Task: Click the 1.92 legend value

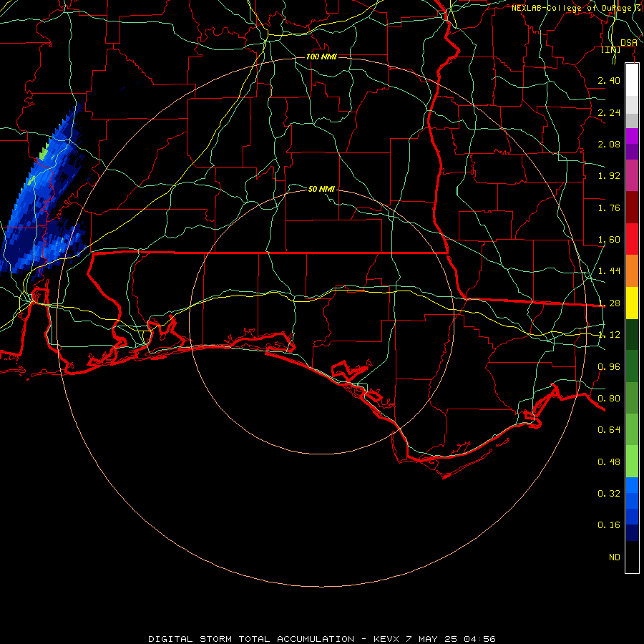Action: point(609,176)
